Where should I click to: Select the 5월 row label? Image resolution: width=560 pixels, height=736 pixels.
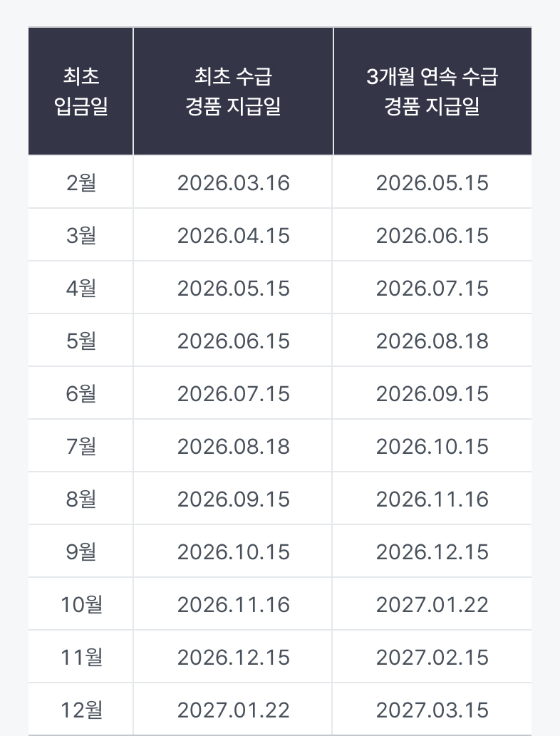click(81, 341)
